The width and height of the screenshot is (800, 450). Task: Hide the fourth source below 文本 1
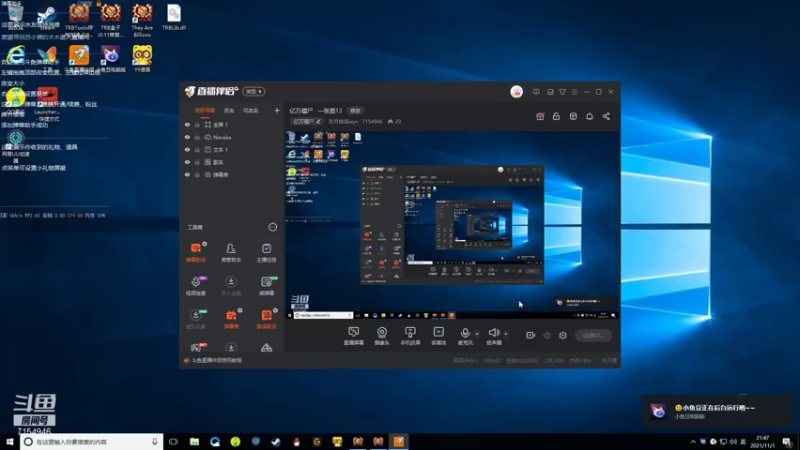tap(187, 162)
